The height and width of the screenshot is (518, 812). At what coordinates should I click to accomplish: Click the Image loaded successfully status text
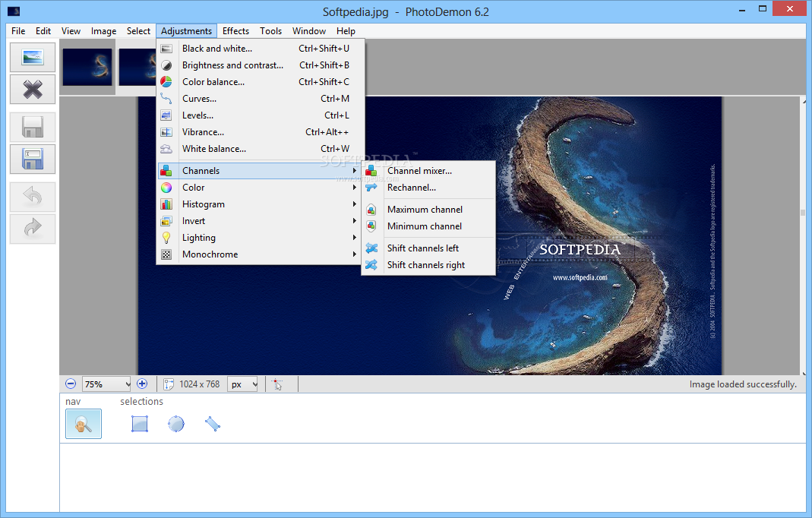(743, 384)
